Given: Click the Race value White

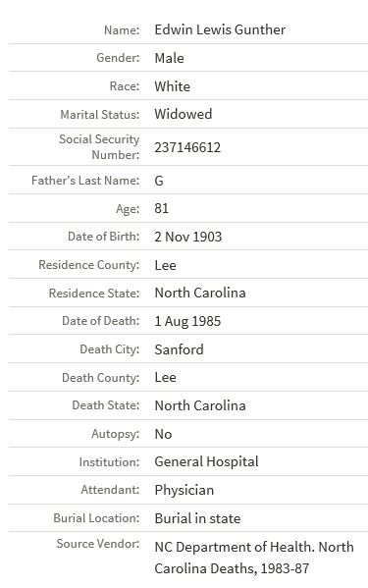Looking at the screenshot, I should 173,86.
